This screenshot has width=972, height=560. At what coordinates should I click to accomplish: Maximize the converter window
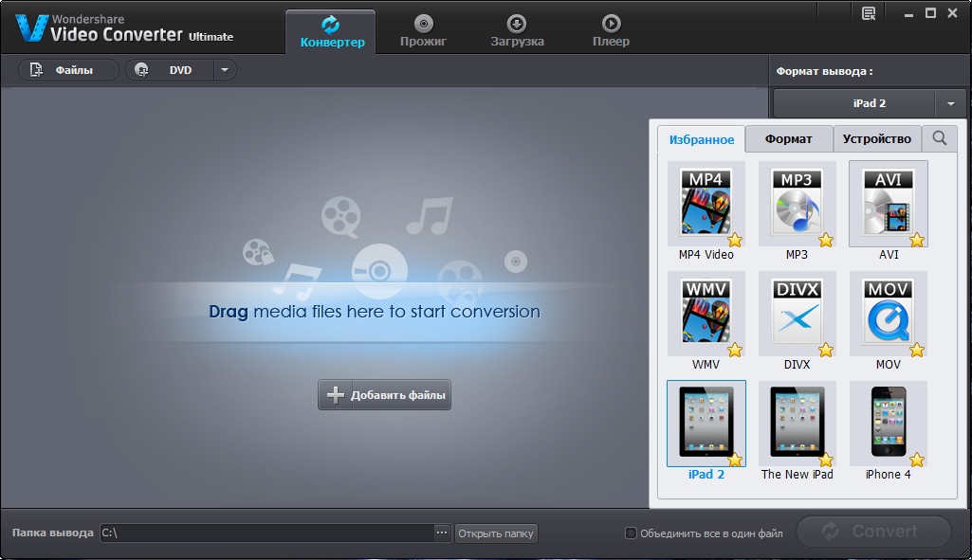tap(930, 13)
